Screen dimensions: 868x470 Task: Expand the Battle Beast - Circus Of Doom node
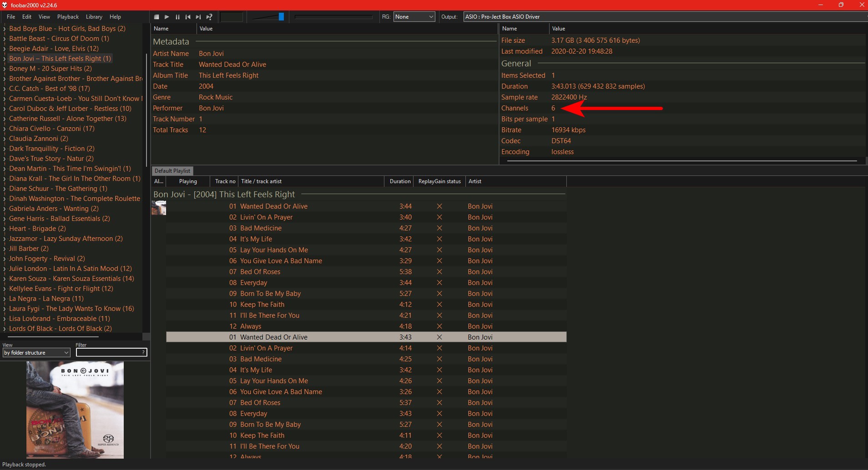(x=5, y=39)
